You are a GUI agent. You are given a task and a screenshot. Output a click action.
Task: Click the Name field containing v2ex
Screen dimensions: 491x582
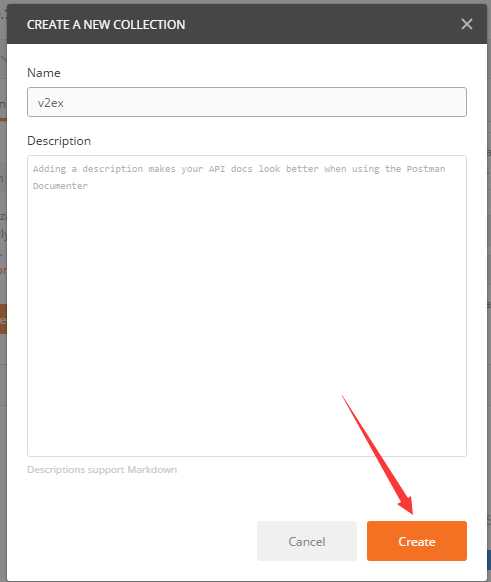point(247,102)
